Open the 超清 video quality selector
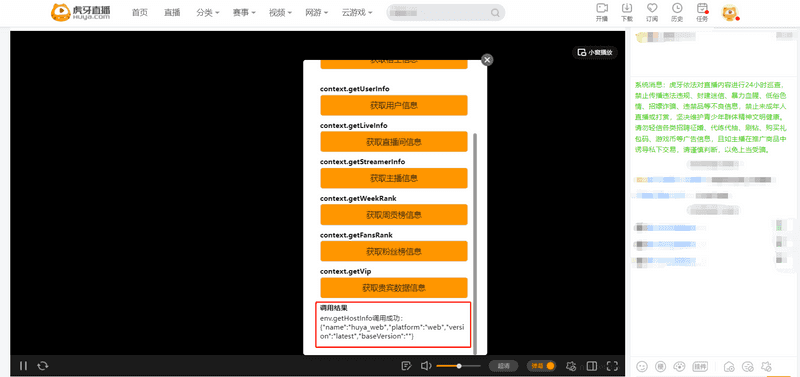The height and width of the screenshot is (377, 800). click(504, 366)
